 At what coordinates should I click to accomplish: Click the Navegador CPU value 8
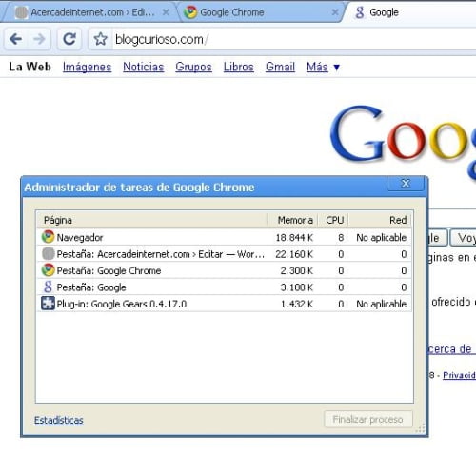pos(341,237)
